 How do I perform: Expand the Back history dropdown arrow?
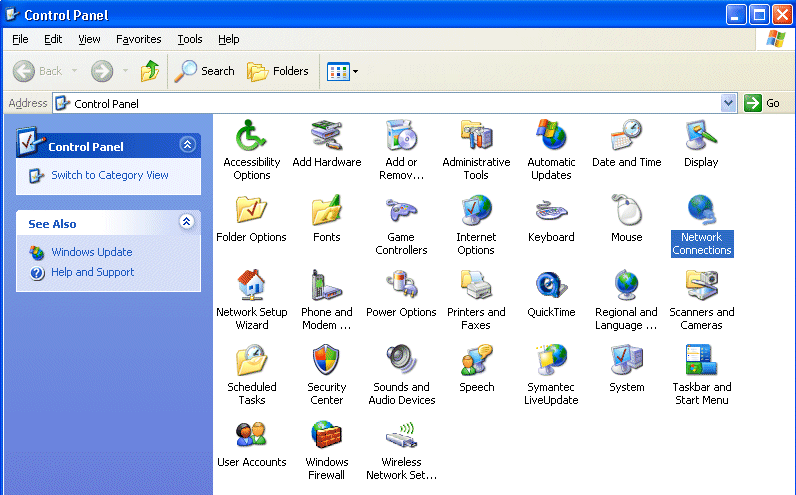[75, 71]
